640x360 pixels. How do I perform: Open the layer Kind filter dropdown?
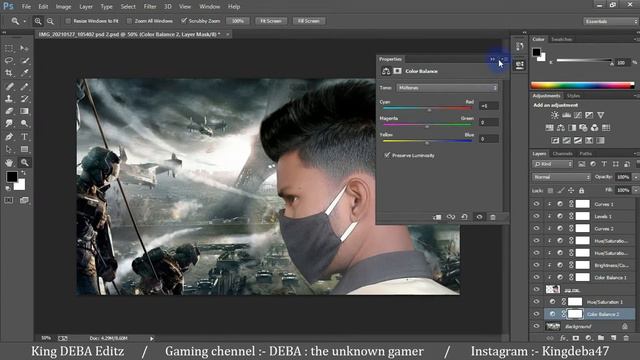(553, 164)
